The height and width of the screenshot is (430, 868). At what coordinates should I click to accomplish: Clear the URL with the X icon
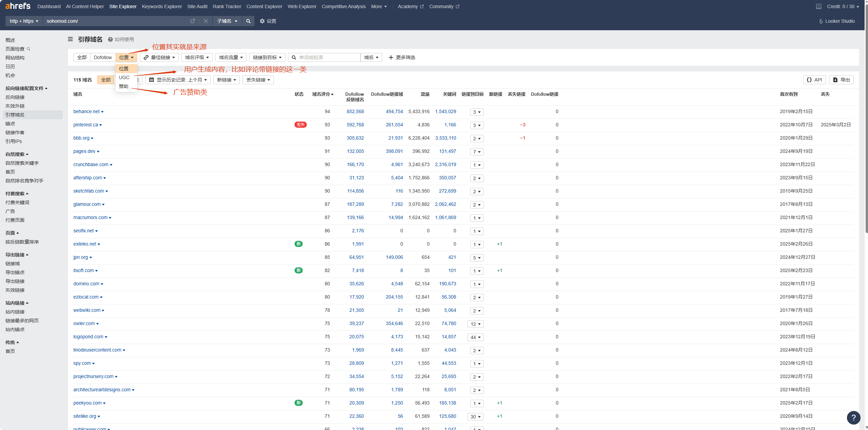[206, 21]
